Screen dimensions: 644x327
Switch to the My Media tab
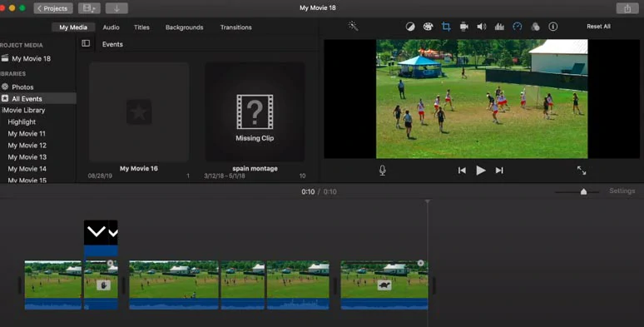[x=73, y=27]
